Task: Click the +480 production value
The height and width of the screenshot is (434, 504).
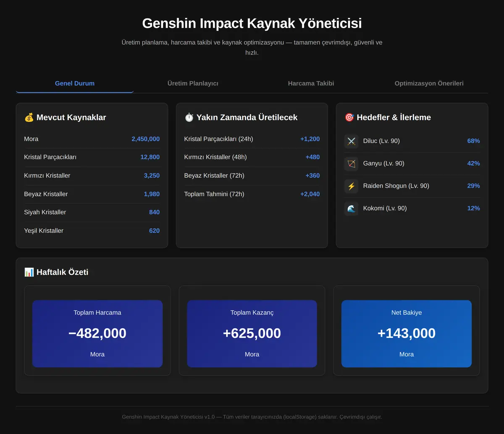Action: point(312,157)
